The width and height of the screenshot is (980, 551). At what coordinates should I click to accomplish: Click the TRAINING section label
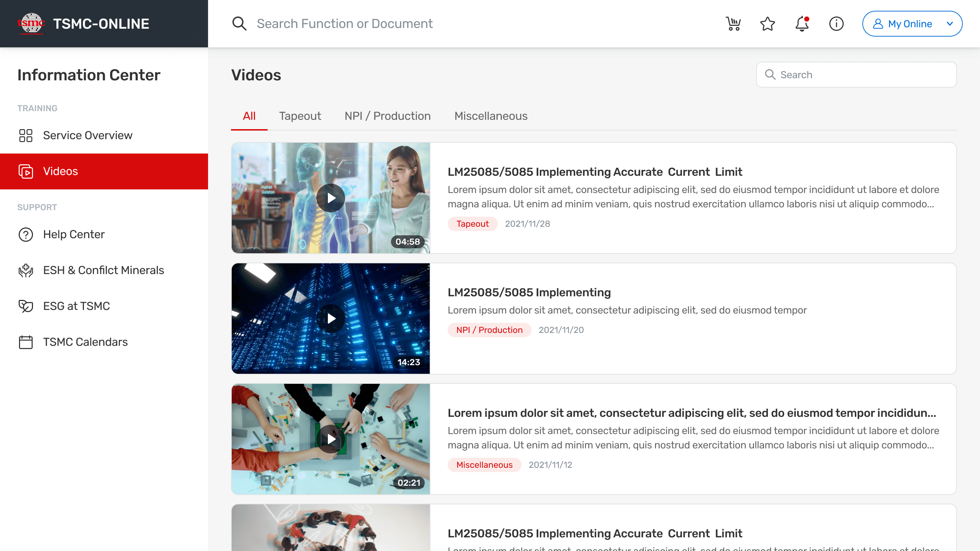pos(37,108)
